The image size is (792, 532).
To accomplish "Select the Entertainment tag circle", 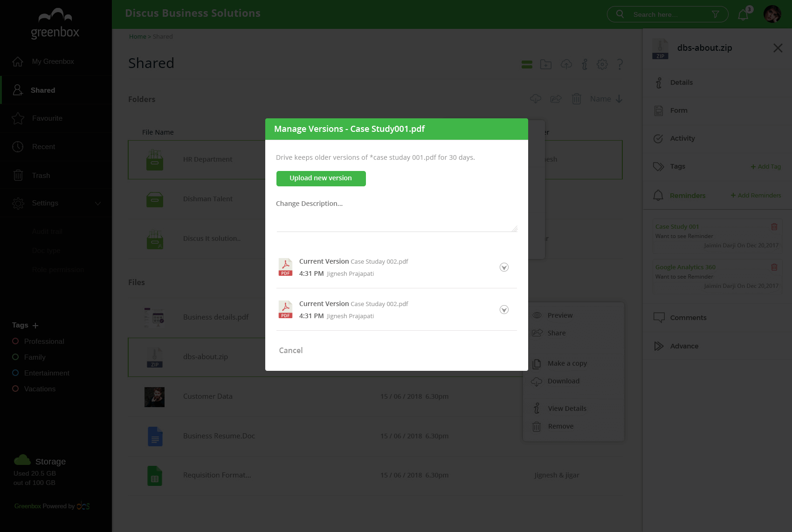I will [15, 373].
